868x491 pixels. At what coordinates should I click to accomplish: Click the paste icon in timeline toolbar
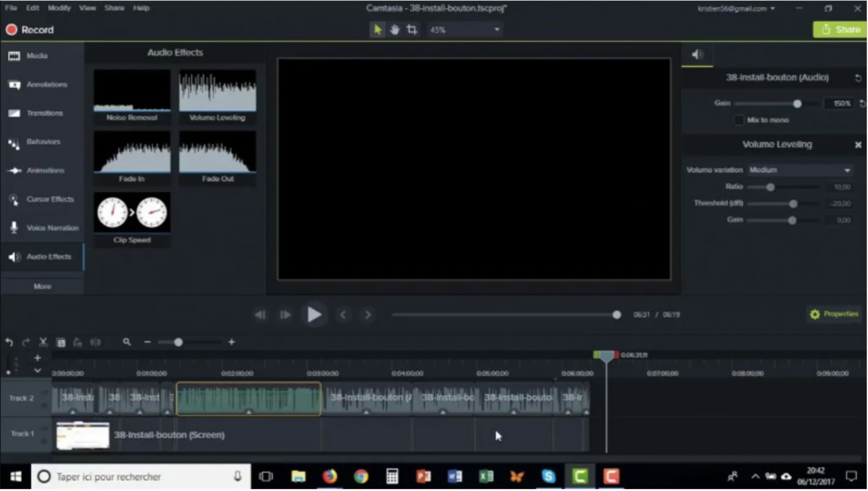click(78, 342)
